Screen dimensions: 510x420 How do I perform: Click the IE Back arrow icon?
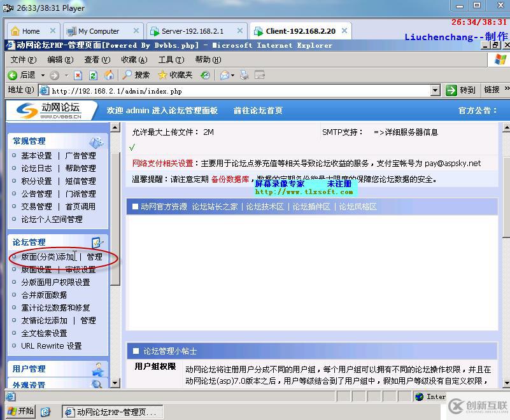tap(12, 76)
